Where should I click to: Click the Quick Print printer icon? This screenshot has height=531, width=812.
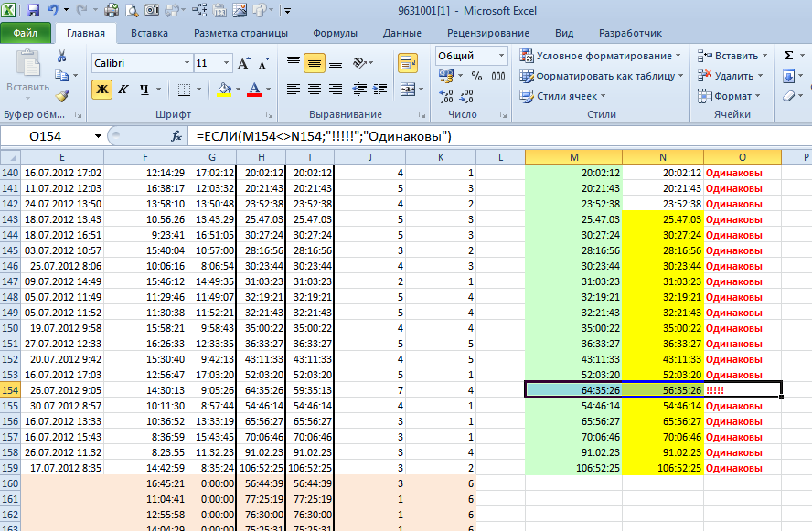(112, 10)
